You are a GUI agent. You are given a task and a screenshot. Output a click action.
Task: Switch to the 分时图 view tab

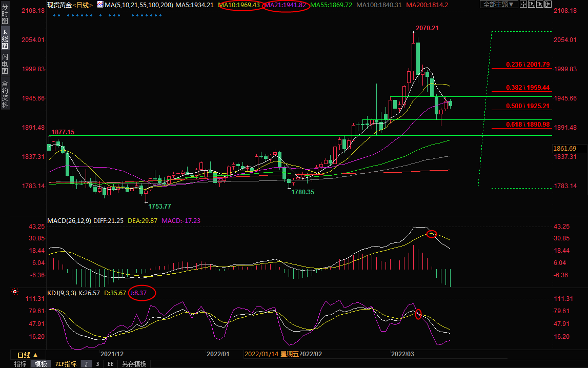point(5,18)
